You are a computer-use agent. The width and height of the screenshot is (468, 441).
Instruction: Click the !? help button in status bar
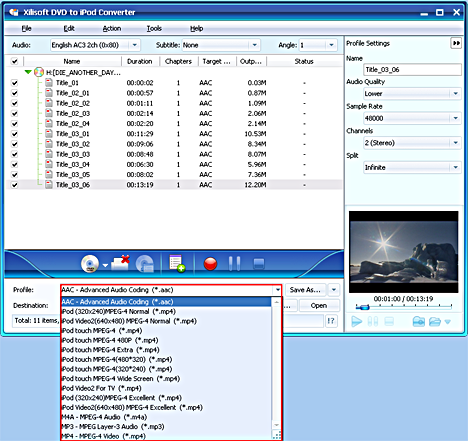(331, 321)
